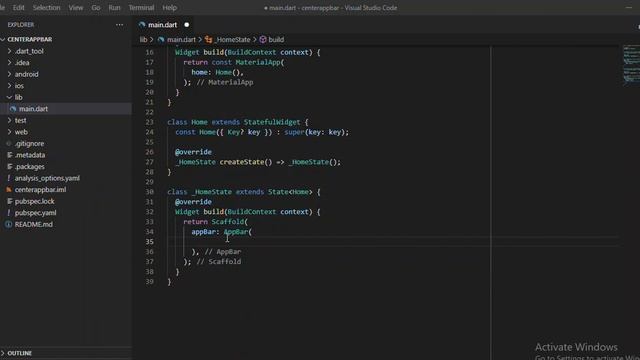Click the exclamation icon beside analysis_options.yaml

[9, 178]
